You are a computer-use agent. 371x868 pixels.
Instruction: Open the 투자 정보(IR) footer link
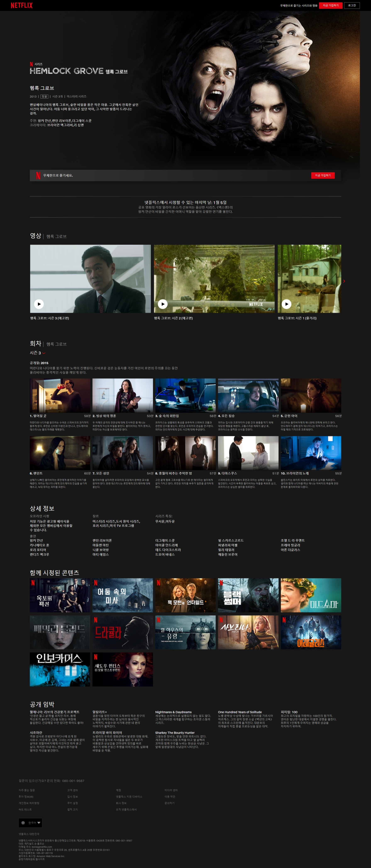click(x=26, y=797)
